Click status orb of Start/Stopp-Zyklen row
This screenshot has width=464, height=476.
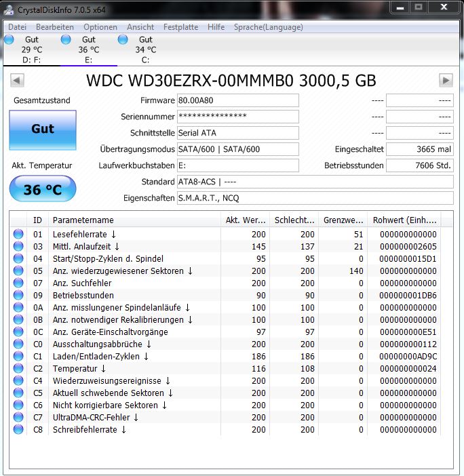(x=18, y=258)
